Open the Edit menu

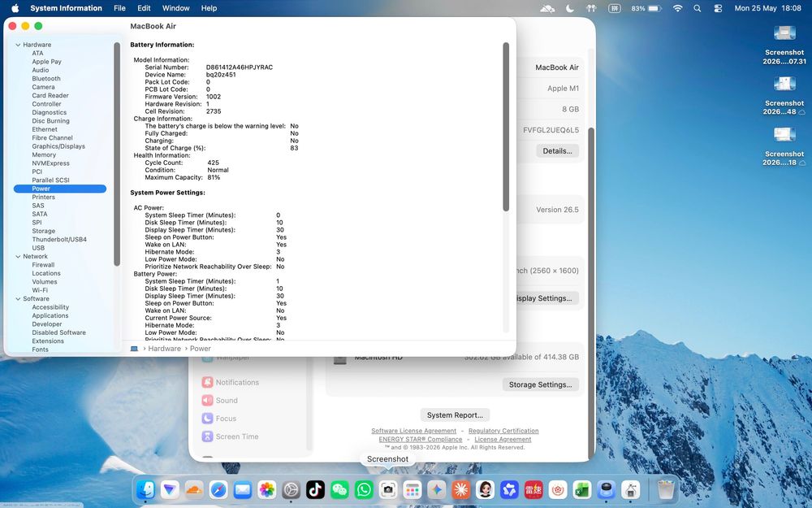tap(144, 8)
